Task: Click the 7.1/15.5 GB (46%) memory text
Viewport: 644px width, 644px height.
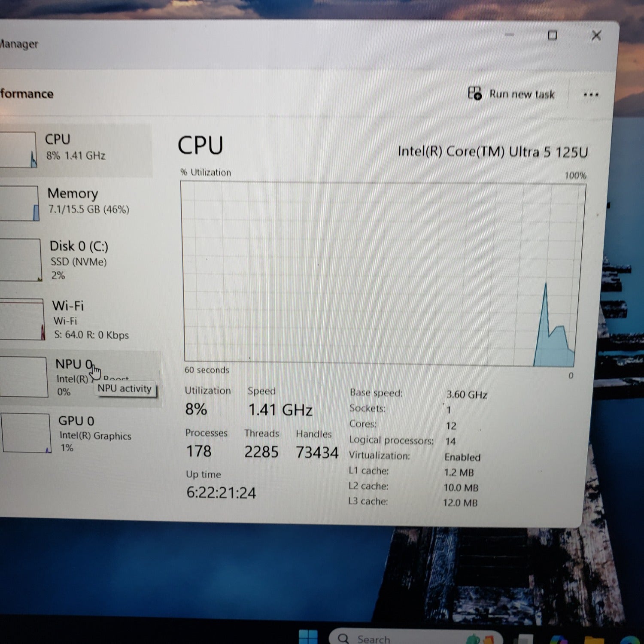Action: pos(88,209)
